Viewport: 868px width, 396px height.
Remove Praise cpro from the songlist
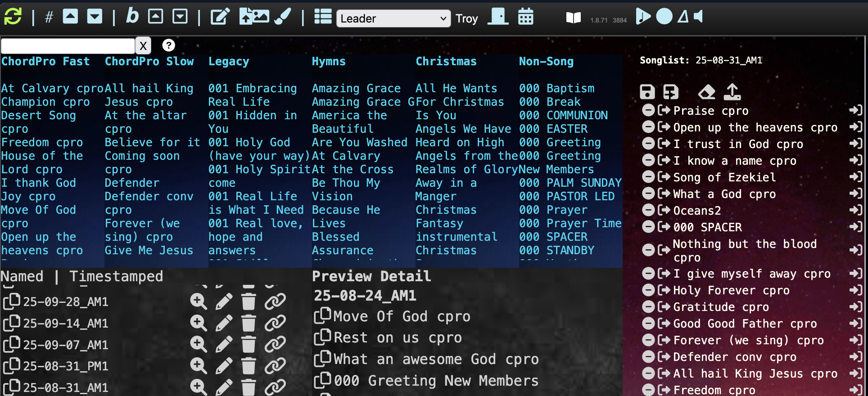[648, 110]
